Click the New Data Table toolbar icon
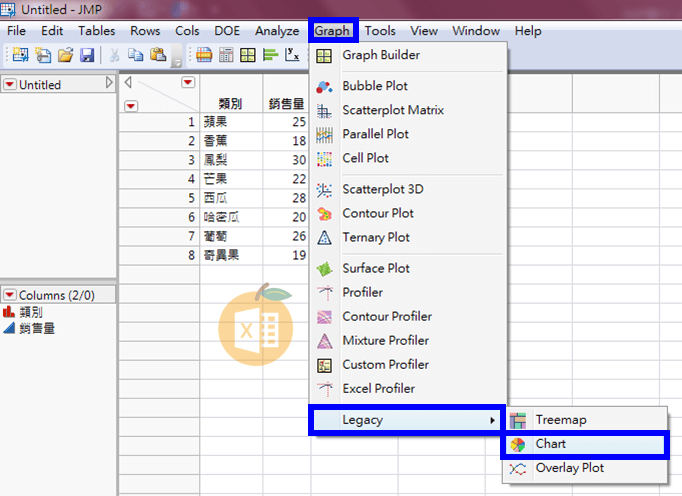 [20, 55]
